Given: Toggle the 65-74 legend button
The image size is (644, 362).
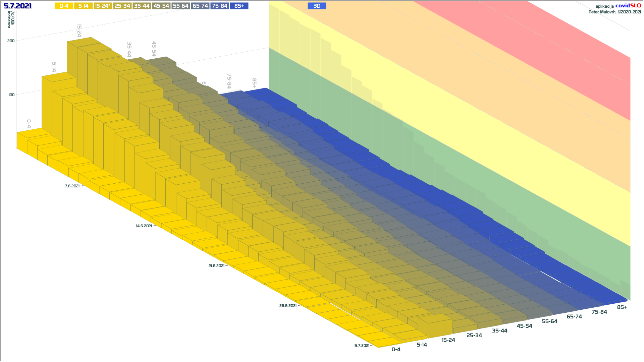Looking at the screenshot, I should [200, 6].
